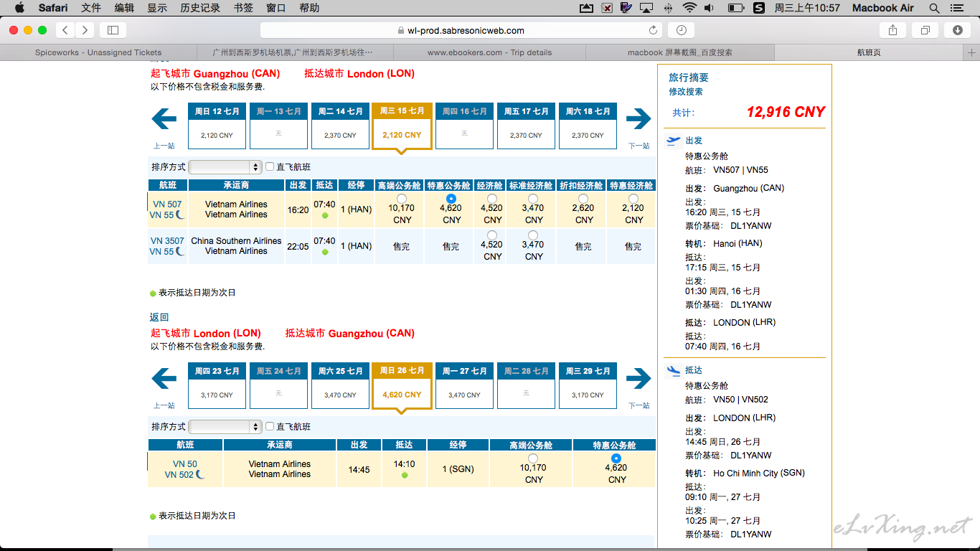Viewport: 980px width, 551px height.
Task: Switch to Spiceworks Unassigned Tickets tab
Action: coord(98,52)
